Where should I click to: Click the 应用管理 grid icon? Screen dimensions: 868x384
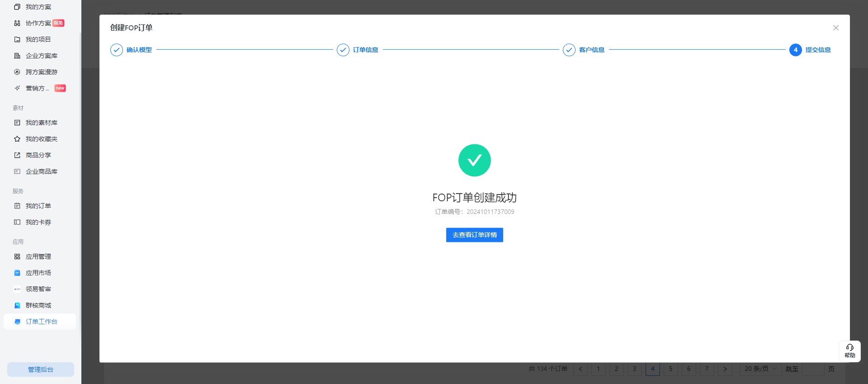pyautogui.click(x=17, y=256)
